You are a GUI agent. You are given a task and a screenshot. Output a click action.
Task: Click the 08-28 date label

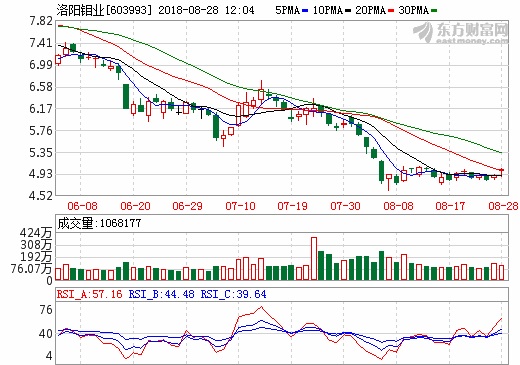(503, 206)
